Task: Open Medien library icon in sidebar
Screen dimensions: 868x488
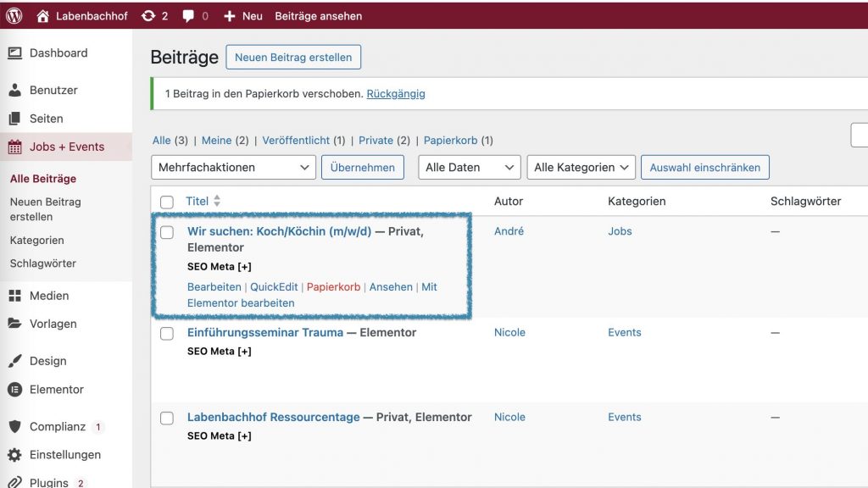Action: point(14,296)
